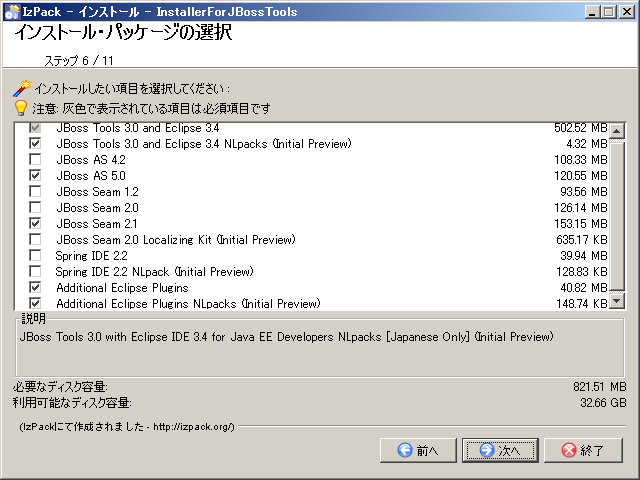Check the Spring IDE 2.2 checkbox
640x480 pixels.
[x=36, y=256]
